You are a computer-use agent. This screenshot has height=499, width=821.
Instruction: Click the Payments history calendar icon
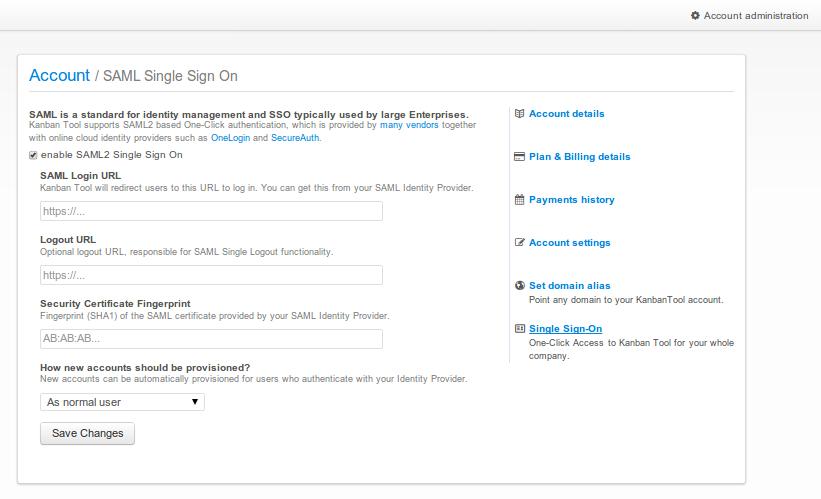coord(519,199)
